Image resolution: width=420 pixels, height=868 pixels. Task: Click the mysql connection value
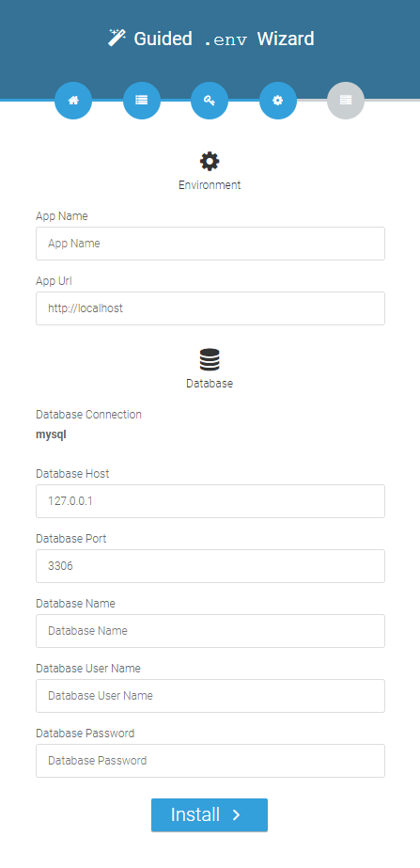pos(51,435)
